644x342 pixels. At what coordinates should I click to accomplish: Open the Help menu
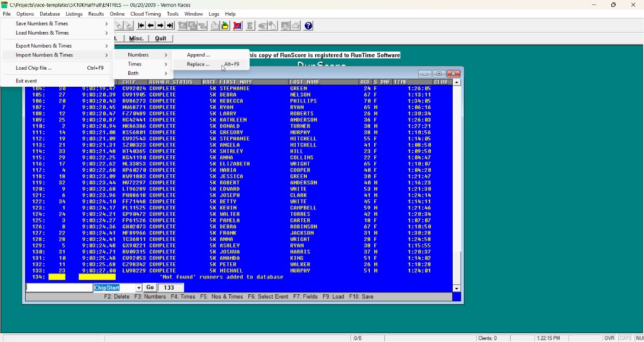(230, 14)
